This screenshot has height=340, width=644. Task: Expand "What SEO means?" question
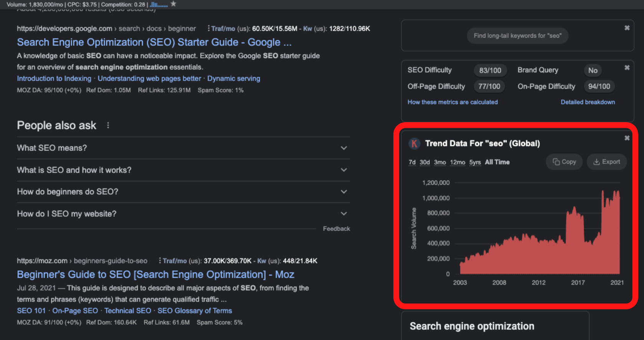click(x=183, y=148)
